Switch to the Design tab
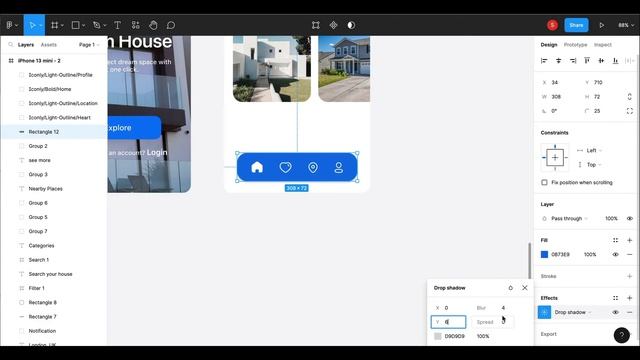 [549, 45]
